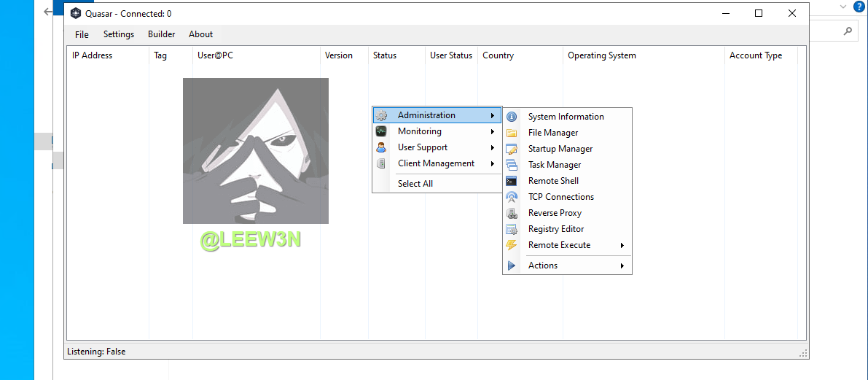Open the About menu
This screenshot has height=380, width=868.
[200, 34]
